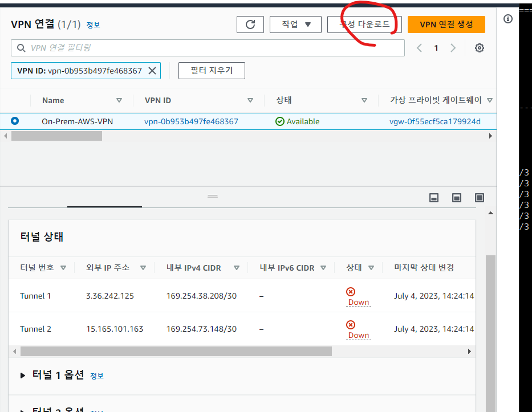532x412 pixels.
Task: Maximize the details split panel
Action: point(480,198)
